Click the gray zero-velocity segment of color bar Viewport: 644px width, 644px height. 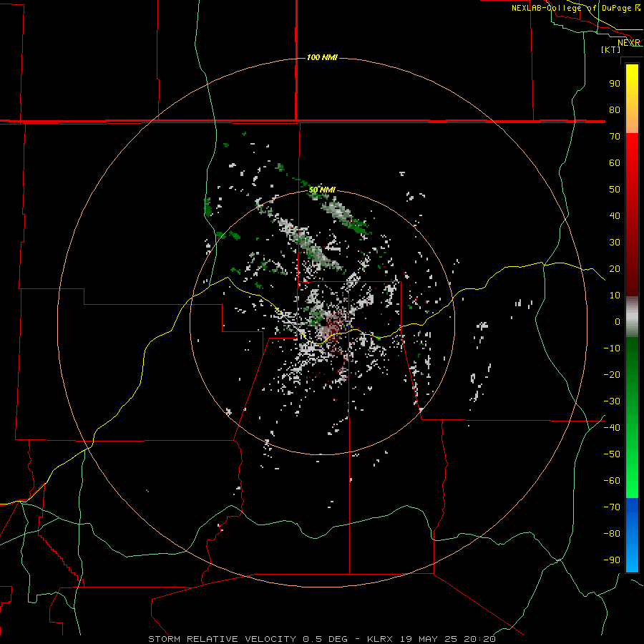pos(632,317)
